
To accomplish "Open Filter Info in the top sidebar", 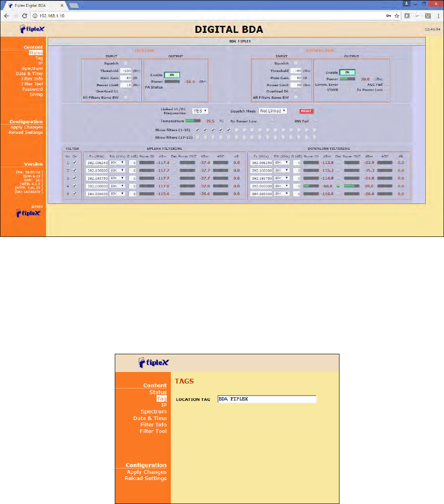I will (x=32, y=79).
